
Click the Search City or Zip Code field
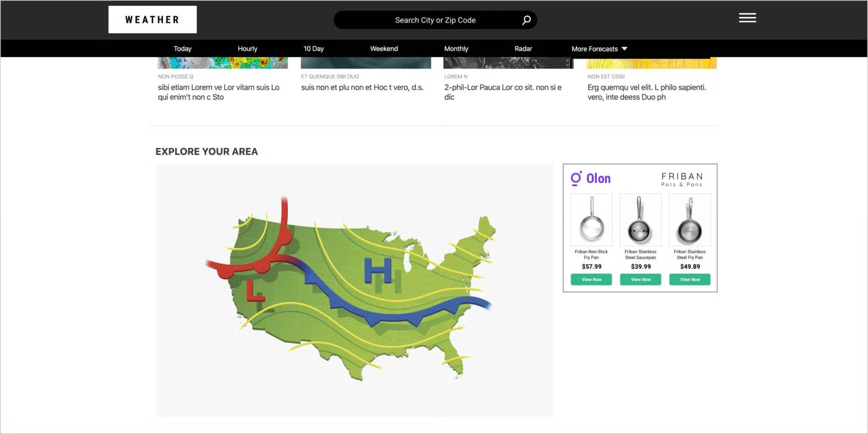tap(435, 20)
